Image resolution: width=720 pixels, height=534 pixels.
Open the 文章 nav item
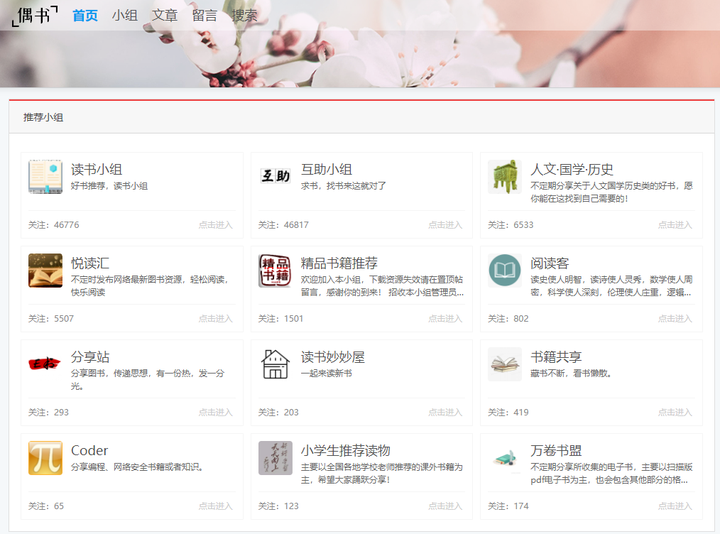165,16
